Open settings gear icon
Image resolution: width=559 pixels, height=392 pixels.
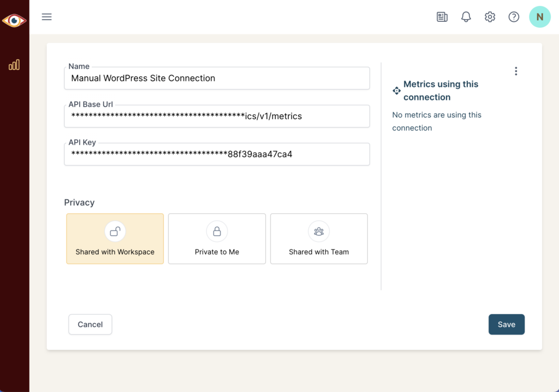click(490, 17)
